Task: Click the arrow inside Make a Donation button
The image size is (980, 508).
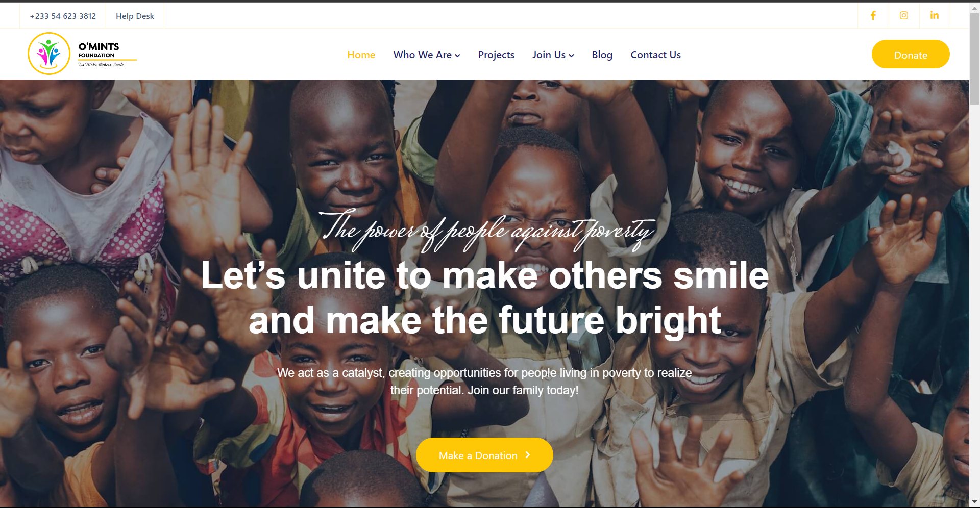Action: [x=528, y=455]
